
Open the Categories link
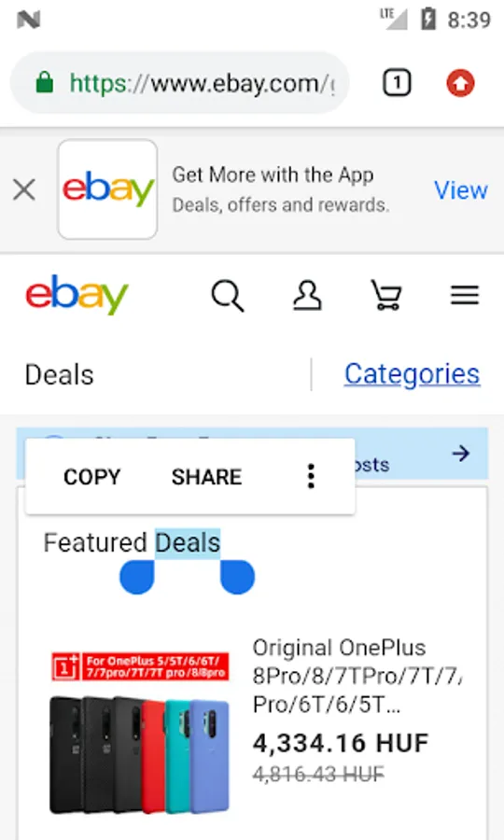pos(412,374)
